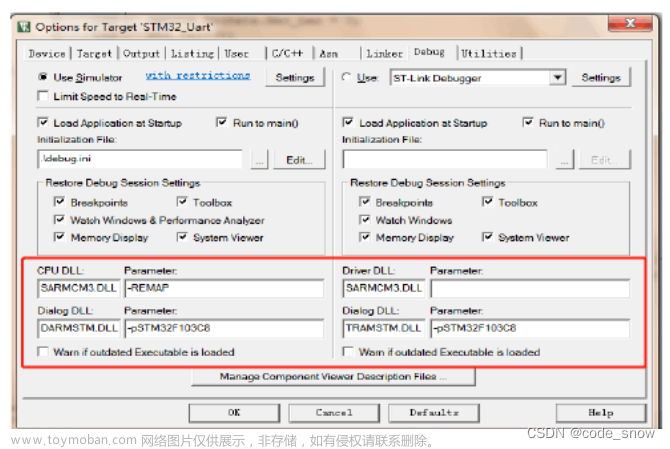Click ST-Link Debugger Settings button
The image size is (670, 449).
click(601, 77)
